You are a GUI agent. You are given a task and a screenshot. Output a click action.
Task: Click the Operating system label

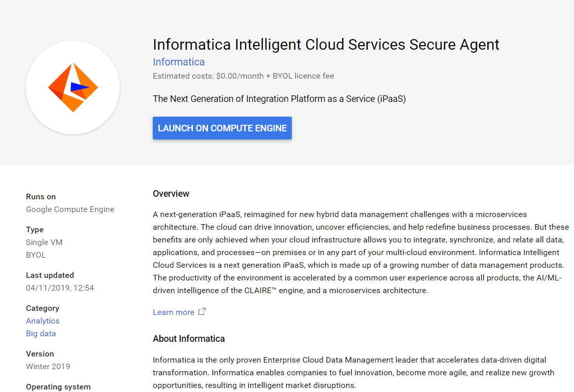(x=58, y=386)
